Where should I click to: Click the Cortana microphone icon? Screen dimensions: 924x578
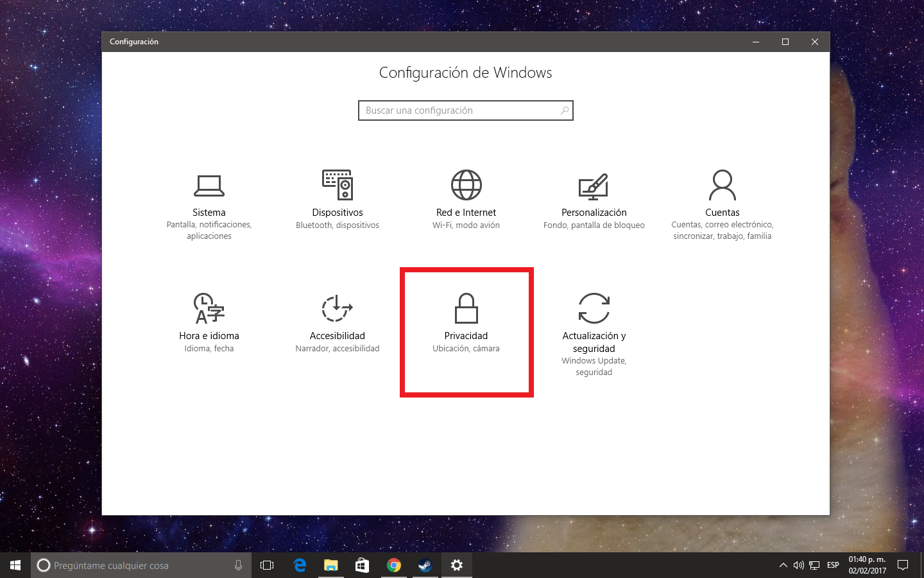click(x=239, y=565)
